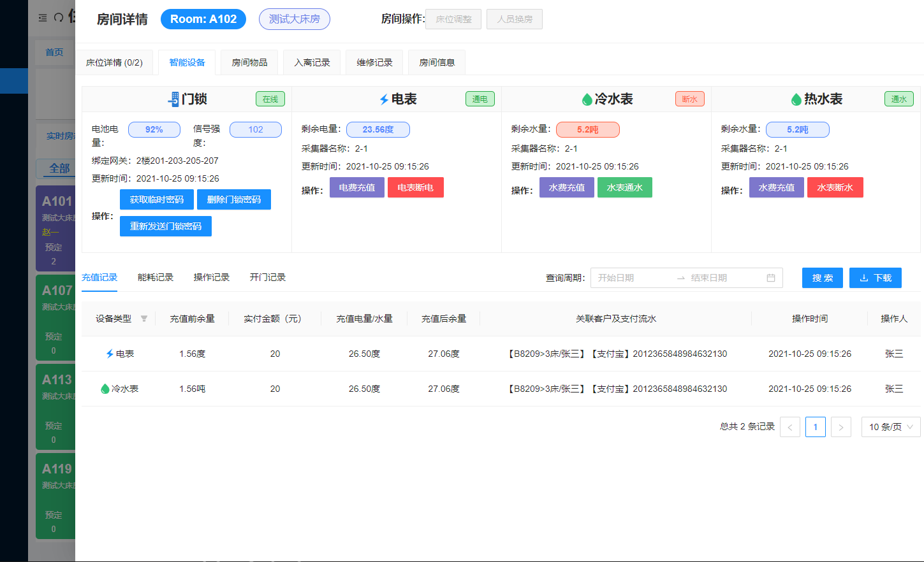Click the Room: A102 badge
The height and width of the screenshot is (562, 924).
coord(203,19)
